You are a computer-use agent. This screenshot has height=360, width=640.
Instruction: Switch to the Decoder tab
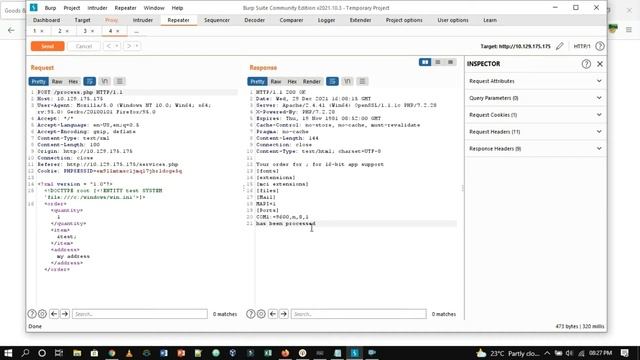tap(254, 20)
